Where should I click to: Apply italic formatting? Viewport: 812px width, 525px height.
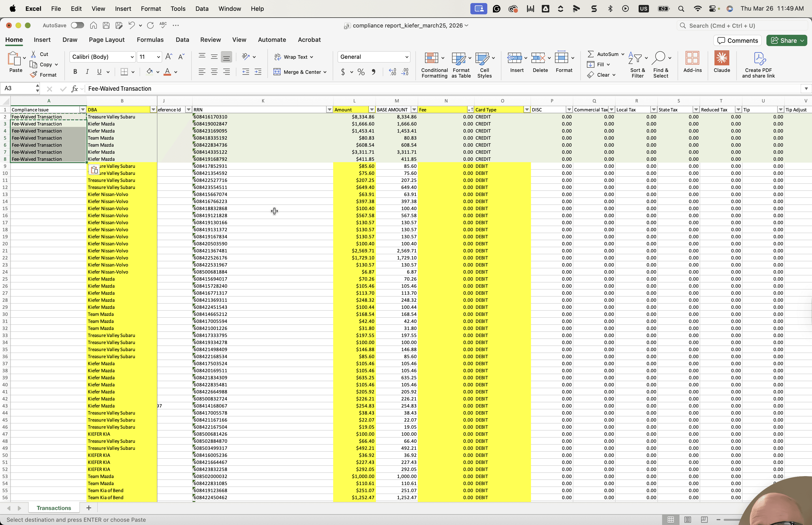pos(87,72)
